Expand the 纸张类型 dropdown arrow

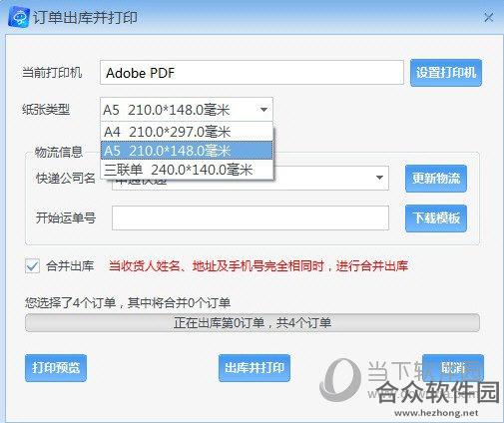pyautogui.click(x=263, y=109)
